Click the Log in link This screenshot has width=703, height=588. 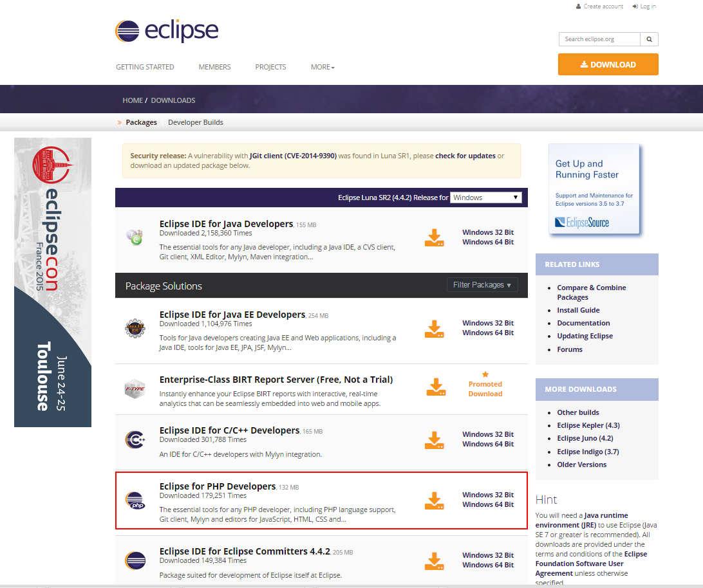coord(644,6)
